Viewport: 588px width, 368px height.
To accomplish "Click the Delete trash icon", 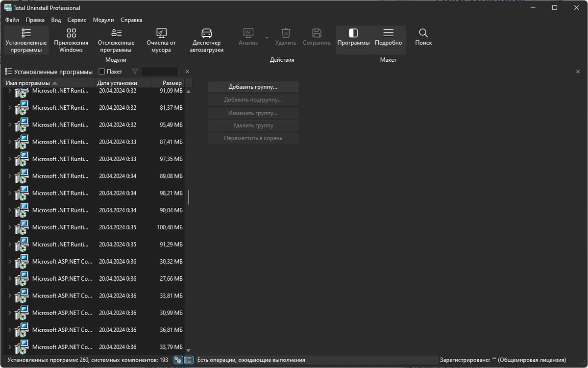I will pos(286,33).
